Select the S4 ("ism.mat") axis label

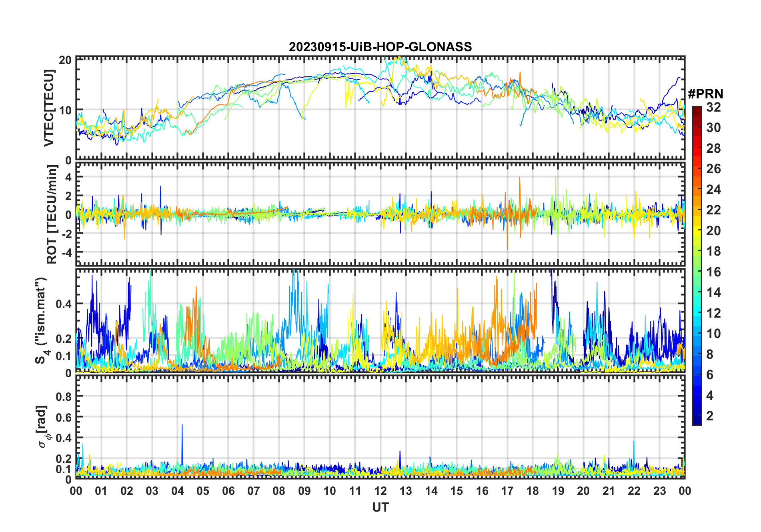[42, 321]
